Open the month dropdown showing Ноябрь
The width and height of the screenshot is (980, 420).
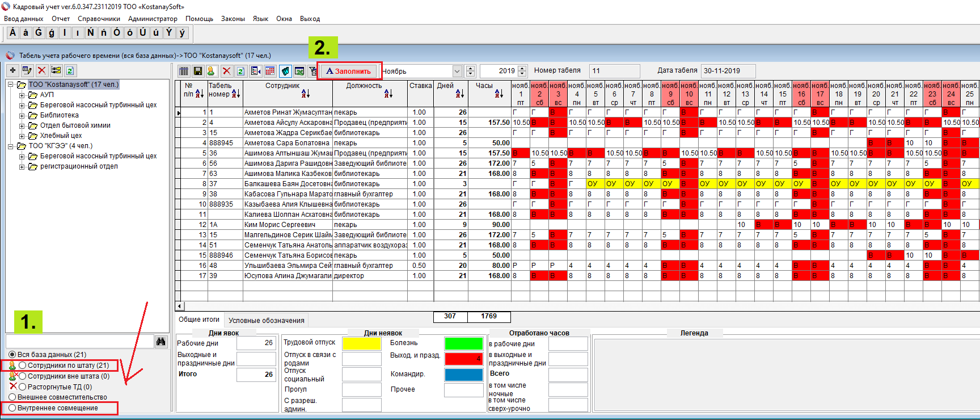click(x=457, y=71)
